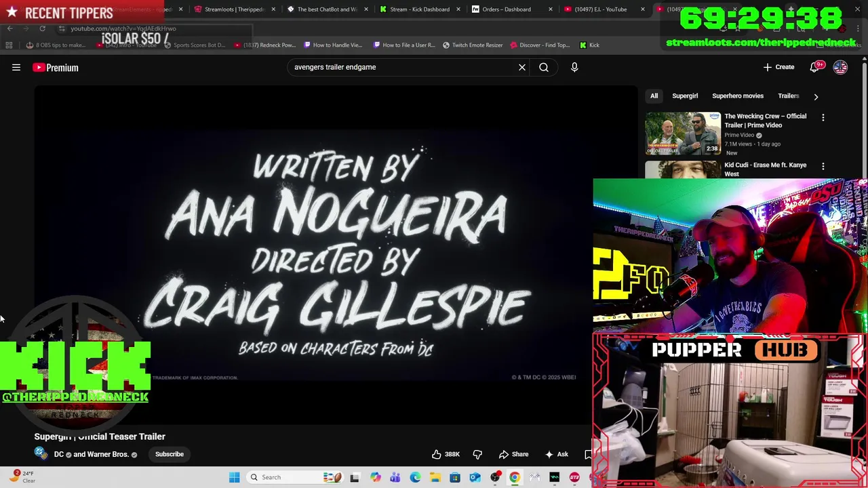
Task: Open Outlook from taskbar
Action: tap(475, 477)
